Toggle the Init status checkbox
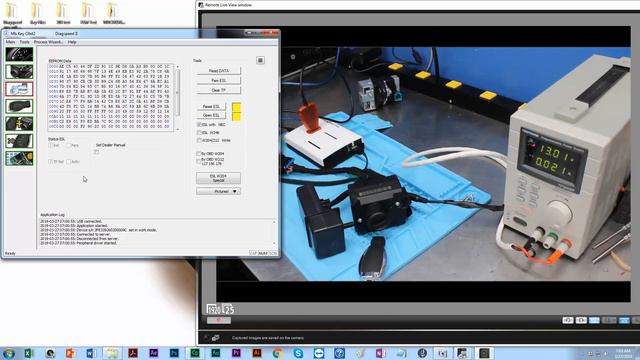 click(x=51, y=145)
